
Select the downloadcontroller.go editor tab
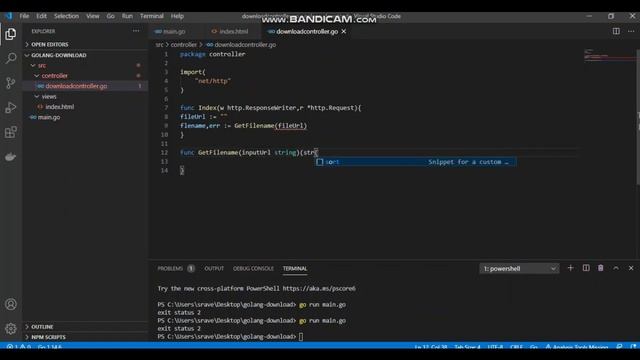[x=306, y=31]
